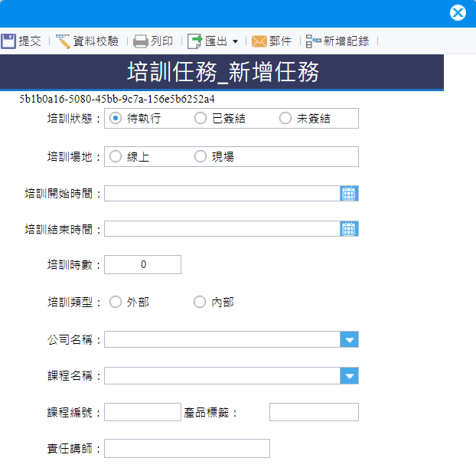Screen dimensions: 476x471
Task: Click the 課程名稱 combo box field
Action: (222, 375)
